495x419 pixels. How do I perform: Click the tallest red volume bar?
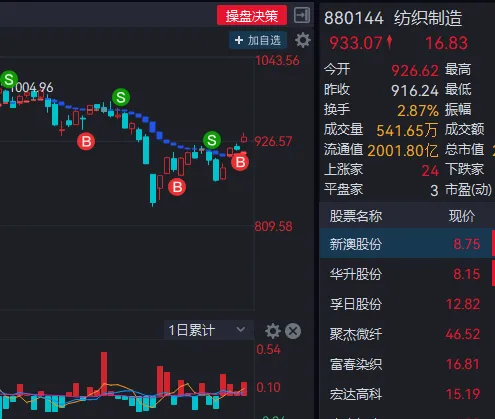(104, 373)
